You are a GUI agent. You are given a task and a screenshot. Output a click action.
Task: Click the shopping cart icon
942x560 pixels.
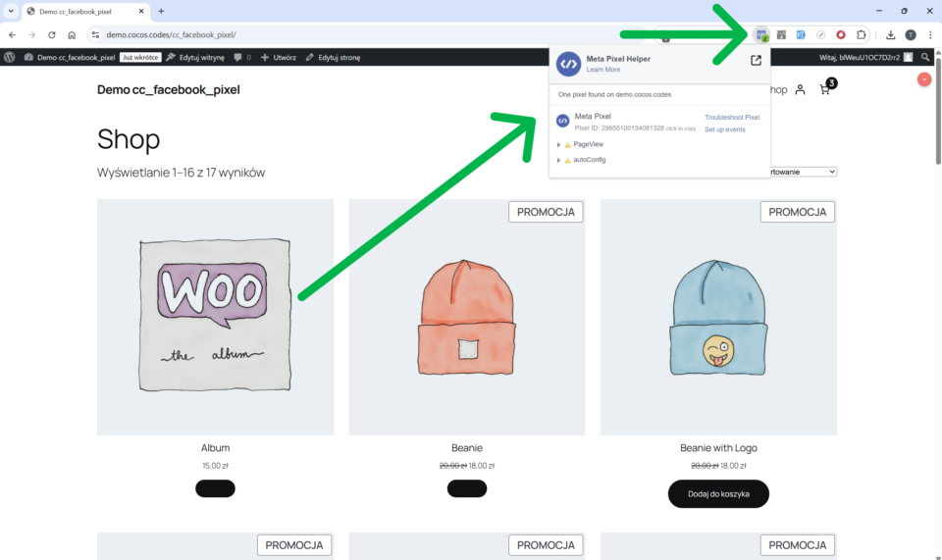click(x=825, y=90)
